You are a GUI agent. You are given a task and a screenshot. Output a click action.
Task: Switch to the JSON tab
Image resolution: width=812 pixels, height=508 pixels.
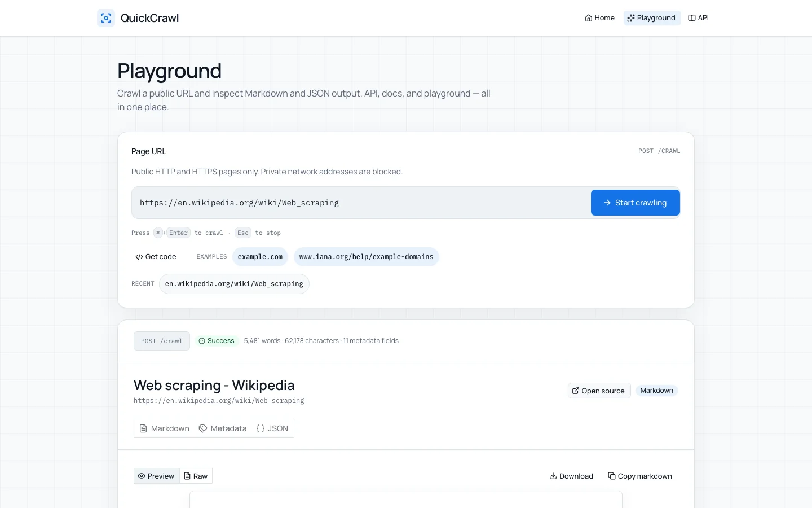[272, 428]
